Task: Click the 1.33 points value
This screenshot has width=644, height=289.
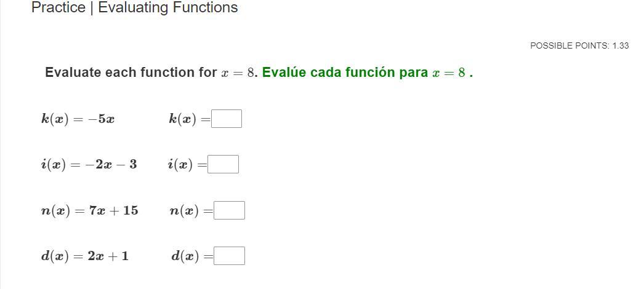Action: tap(621, 46)
